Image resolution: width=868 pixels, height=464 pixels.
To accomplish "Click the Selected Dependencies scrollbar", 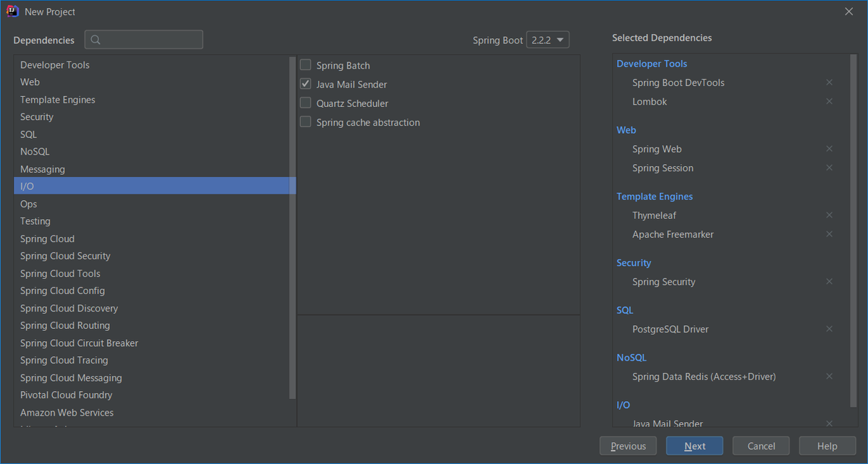I will (x=853, y=231).
